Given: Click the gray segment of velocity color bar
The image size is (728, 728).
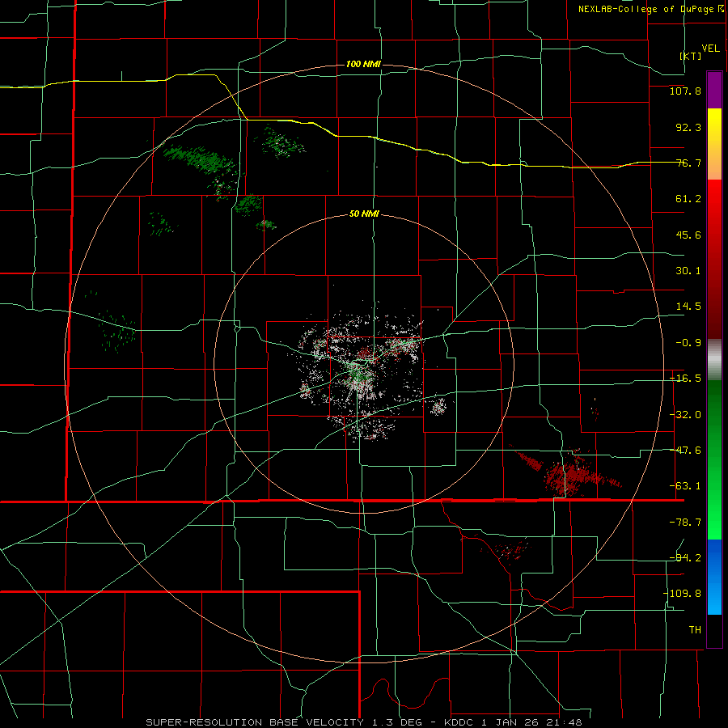Looking at the screenshot, I should pyautogui.click(x=714, y=359).
